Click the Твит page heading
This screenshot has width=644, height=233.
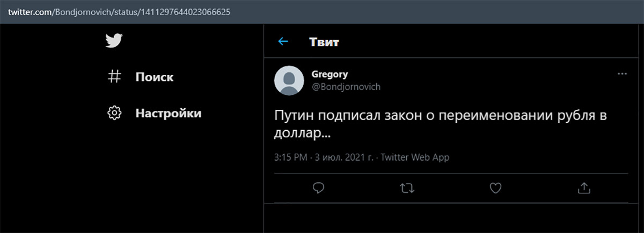[x=324, y=42]
